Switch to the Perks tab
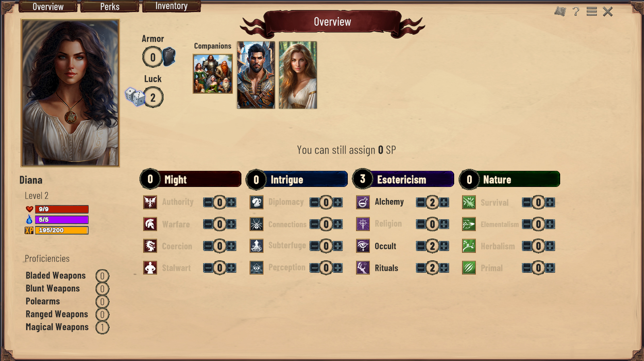The image size is (644, 361). coord(110,6)
